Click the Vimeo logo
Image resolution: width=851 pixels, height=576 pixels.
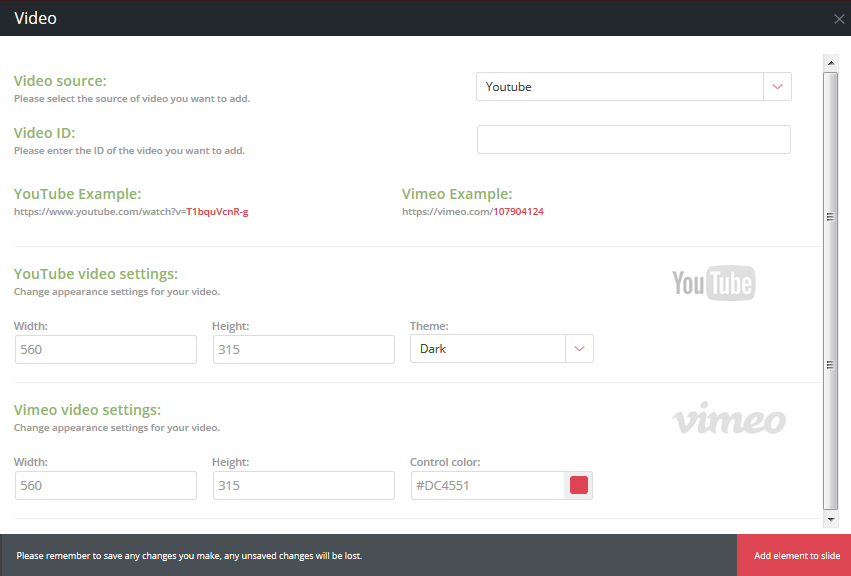(x=729, y=420)
